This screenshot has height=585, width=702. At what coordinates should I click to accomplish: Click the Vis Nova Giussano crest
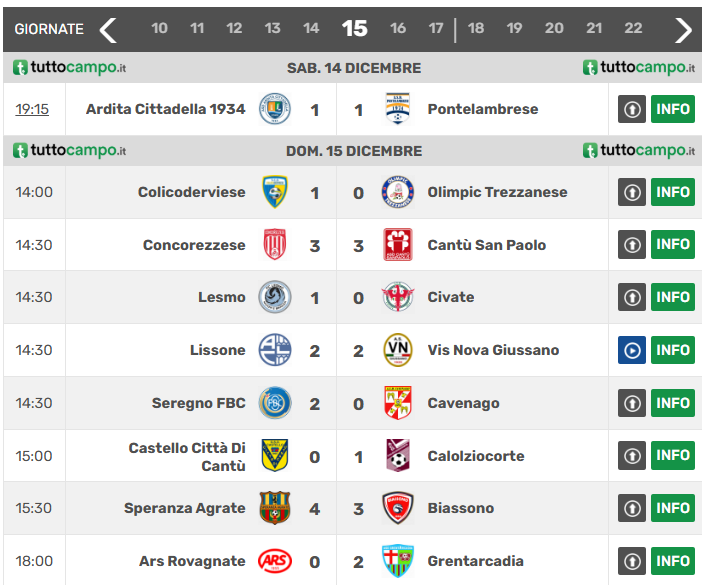tap(397, 350)
